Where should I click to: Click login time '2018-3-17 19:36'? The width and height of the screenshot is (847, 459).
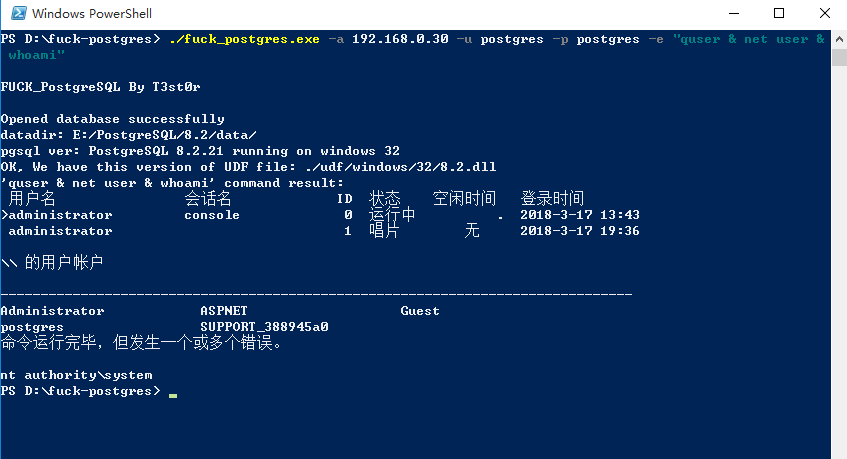[580, 231]
